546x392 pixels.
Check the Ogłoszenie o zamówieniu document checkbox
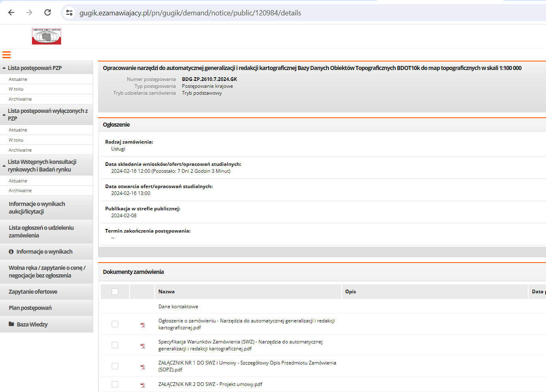coord(115,324)
